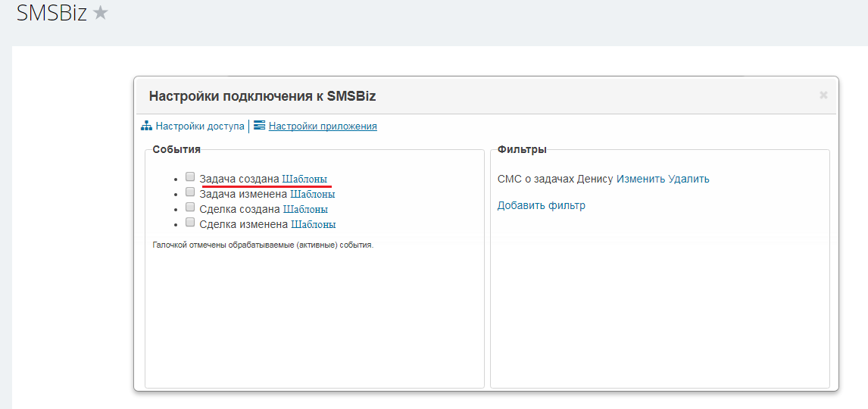Open the Настройки приложения tab
Image resolution: width=868 pixels, height=409 pixels.
click(323, 126)
